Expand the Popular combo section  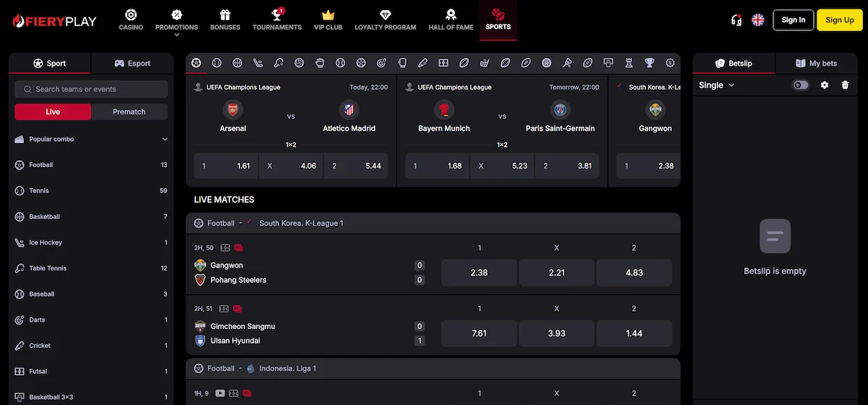pos(91,139)
